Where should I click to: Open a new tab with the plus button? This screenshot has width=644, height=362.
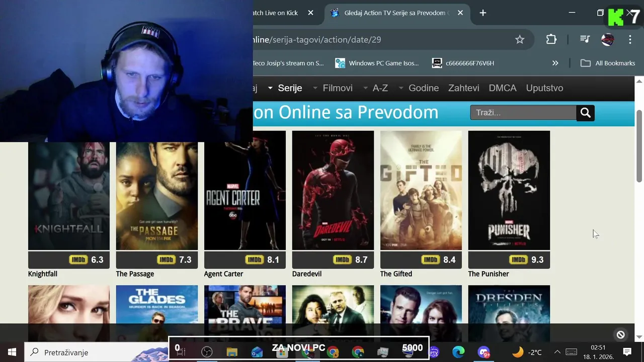[483, 13]
